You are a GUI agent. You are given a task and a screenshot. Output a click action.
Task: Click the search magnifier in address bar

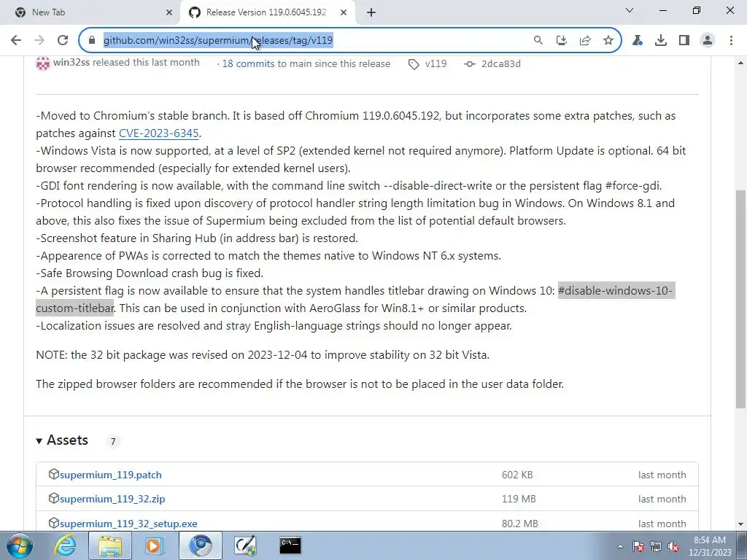pyautogui.click(x=538, y=41)
